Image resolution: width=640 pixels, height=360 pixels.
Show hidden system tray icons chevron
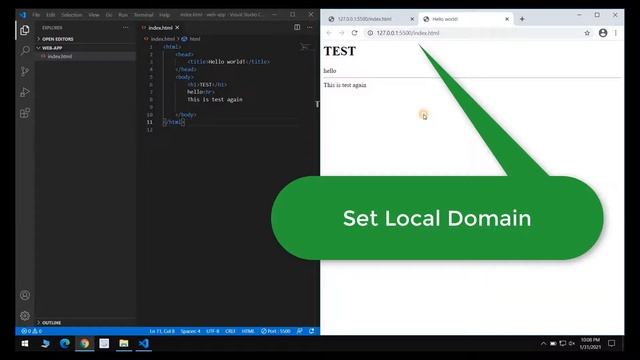(543, 344)
